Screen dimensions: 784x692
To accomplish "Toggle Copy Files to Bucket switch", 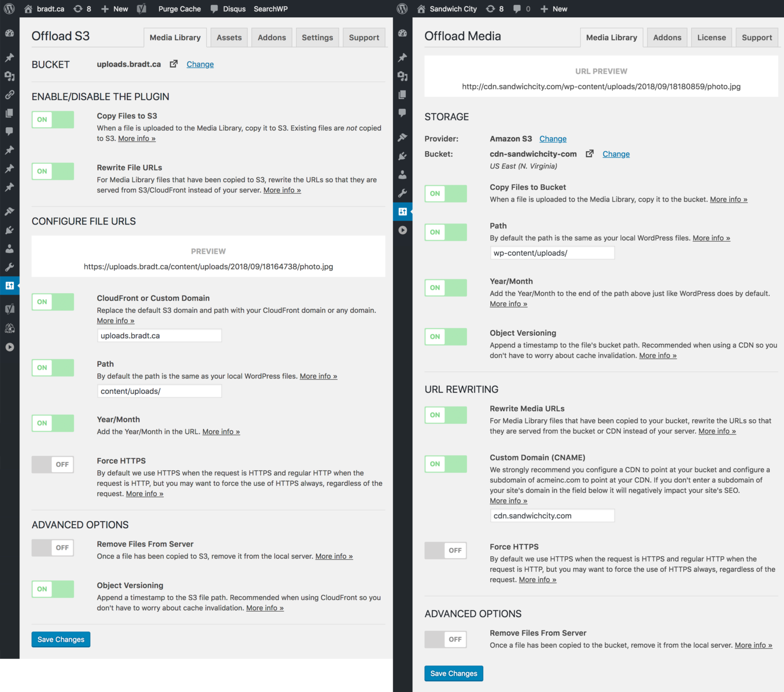I will (x=446, y=193).
